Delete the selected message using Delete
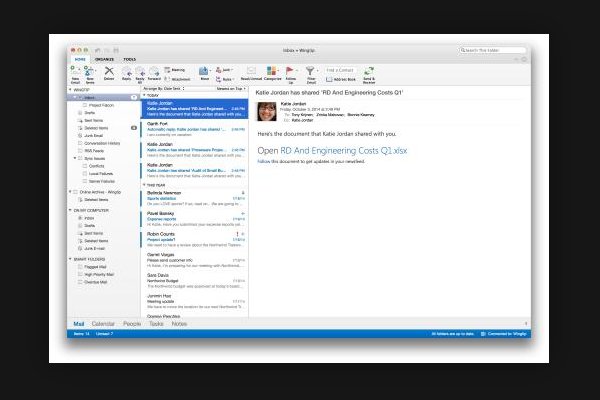This screenshot has height=400, width=600. [x=109, y=71]
